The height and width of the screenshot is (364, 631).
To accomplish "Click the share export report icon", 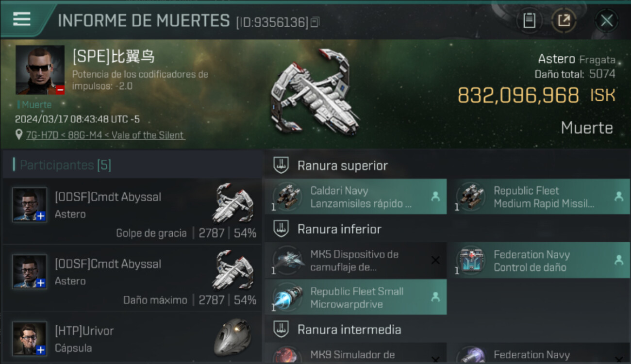I will pyautogui.click(x=564, y=20).
